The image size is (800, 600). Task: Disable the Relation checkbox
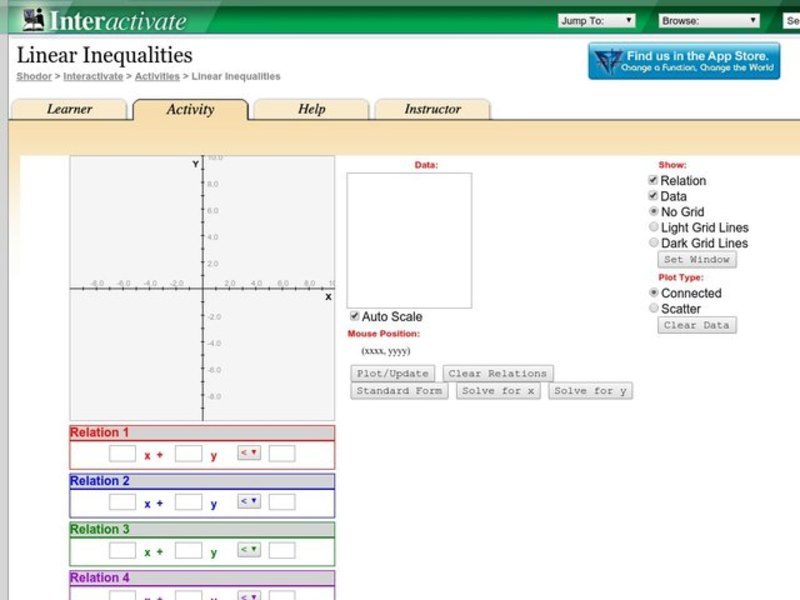tap(655, 180)
